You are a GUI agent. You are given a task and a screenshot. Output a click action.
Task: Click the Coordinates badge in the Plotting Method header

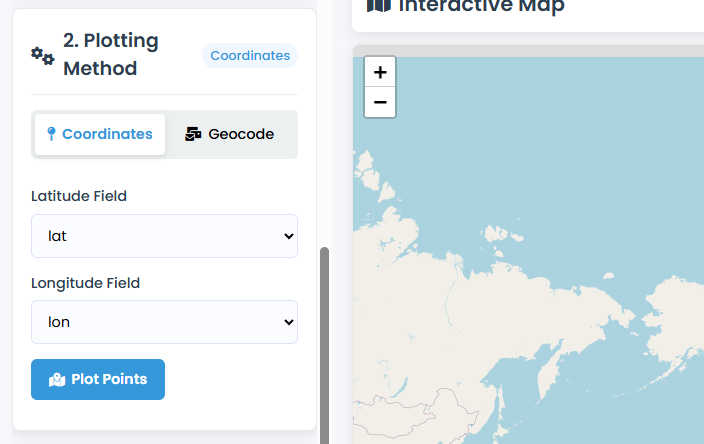pyautogui.click(x=250, y=56)
